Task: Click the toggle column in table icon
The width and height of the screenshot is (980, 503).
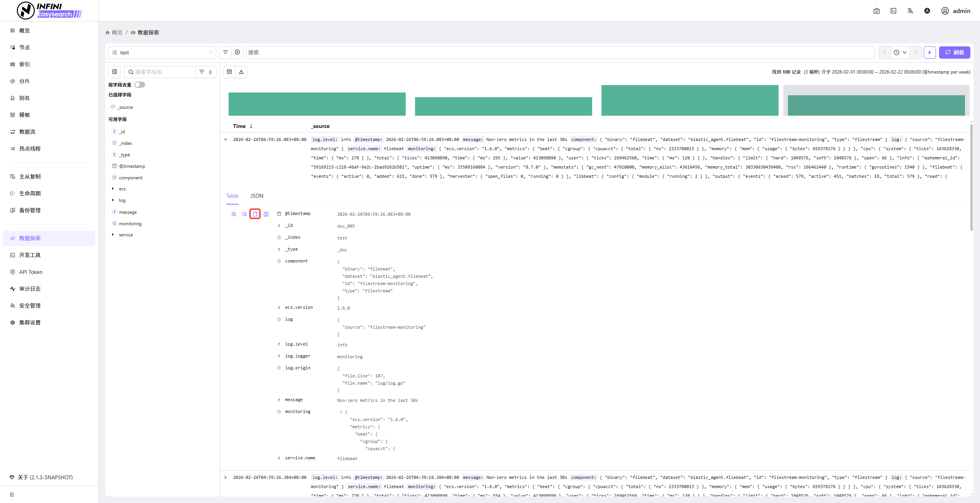Action: pyautogui.click(x=266, y=214)
